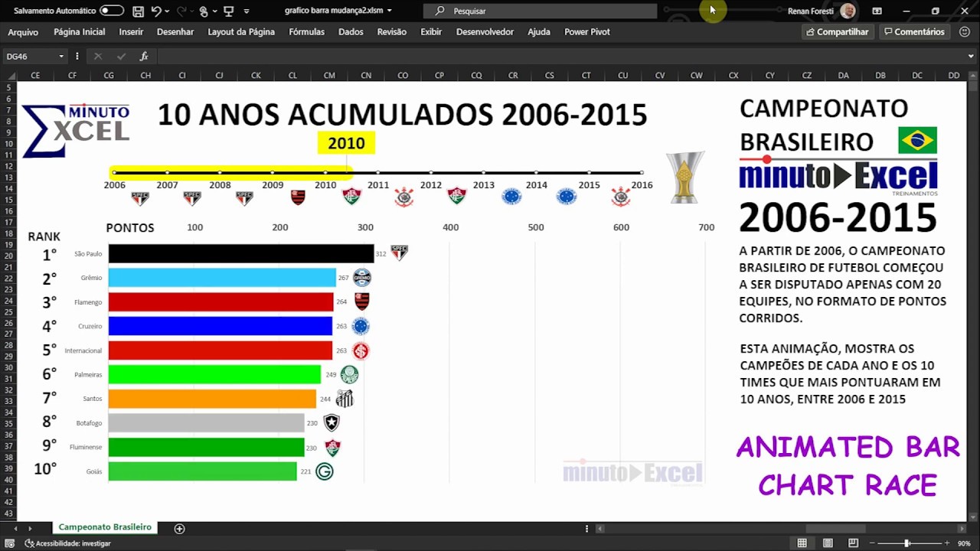The image size is (980, 551).
Task: Click the Brazilian flag image
Action: (x=917, y=141)
